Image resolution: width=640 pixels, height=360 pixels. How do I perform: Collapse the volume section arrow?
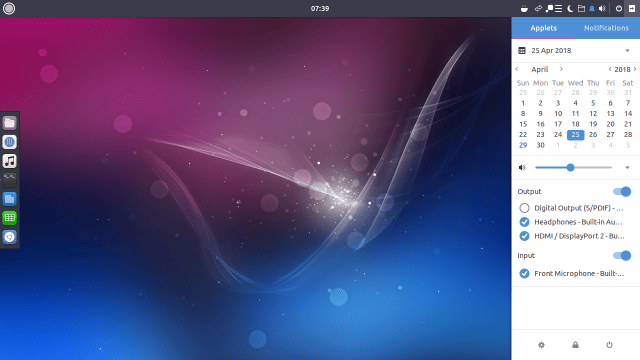point(627,167)
